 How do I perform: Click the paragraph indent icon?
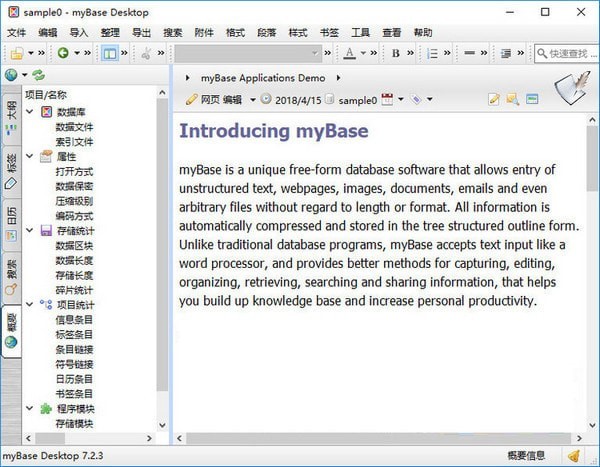tap(506, 53)
